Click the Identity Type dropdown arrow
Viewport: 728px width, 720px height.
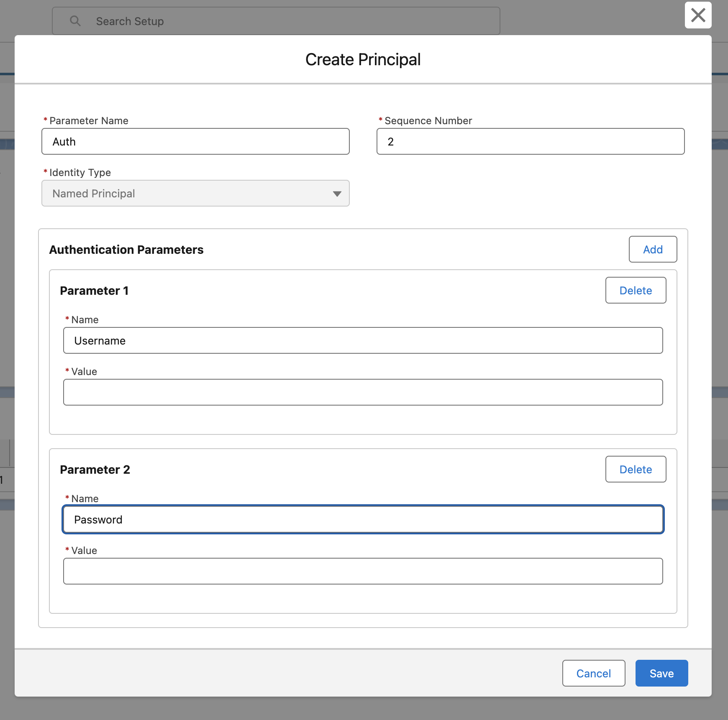[x=337, y=194]
